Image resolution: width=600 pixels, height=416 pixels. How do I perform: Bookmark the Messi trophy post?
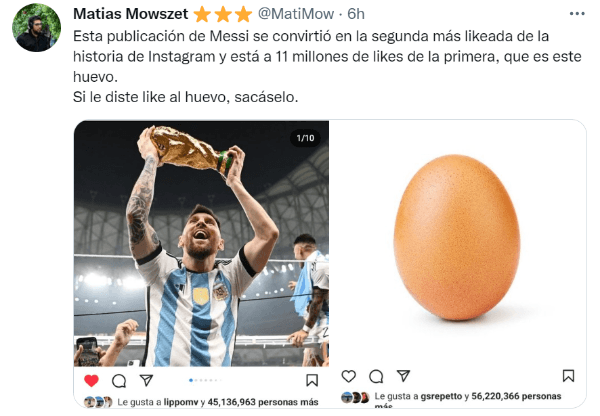312,380
